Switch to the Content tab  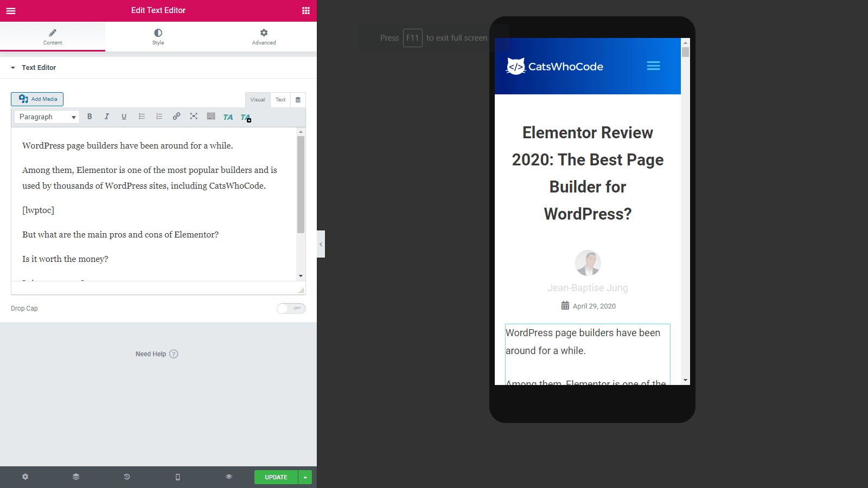pyautogui.click(x=53, y=37)
